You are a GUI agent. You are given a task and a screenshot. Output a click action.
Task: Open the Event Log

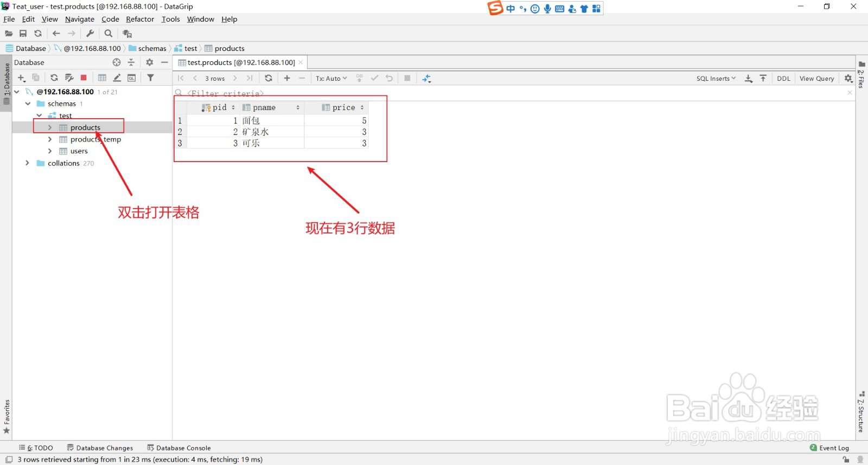point(829,448)
